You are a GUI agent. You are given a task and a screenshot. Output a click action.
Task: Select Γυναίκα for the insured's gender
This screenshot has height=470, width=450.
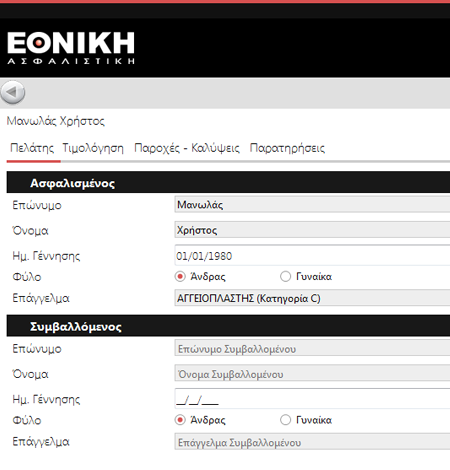click(x=285, y=276)
